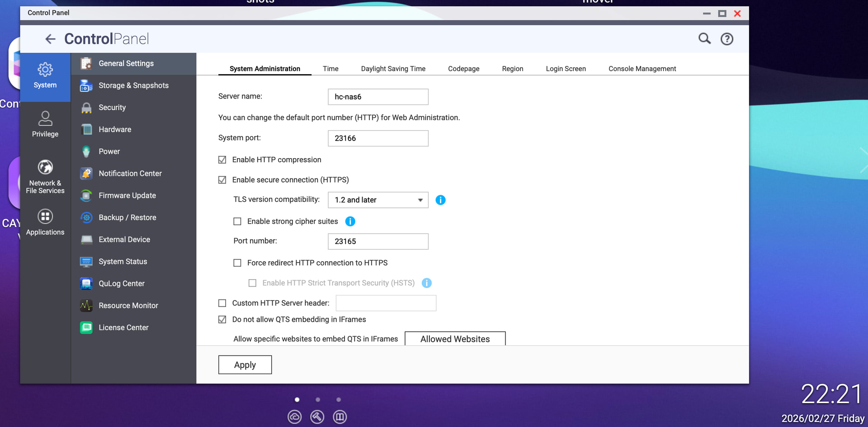868x427 pixels.
Task: Click the Apply button
Action: tap(245, 365)
